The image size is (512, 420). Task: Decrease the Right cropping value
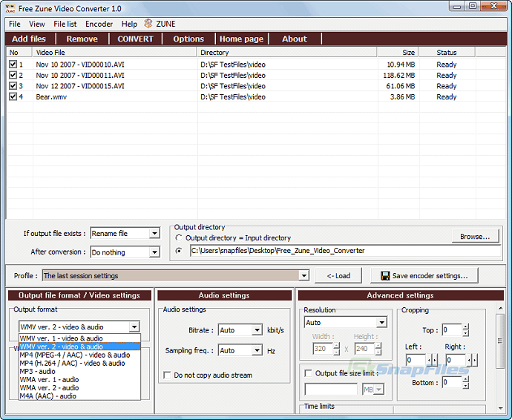coord(469,360)
